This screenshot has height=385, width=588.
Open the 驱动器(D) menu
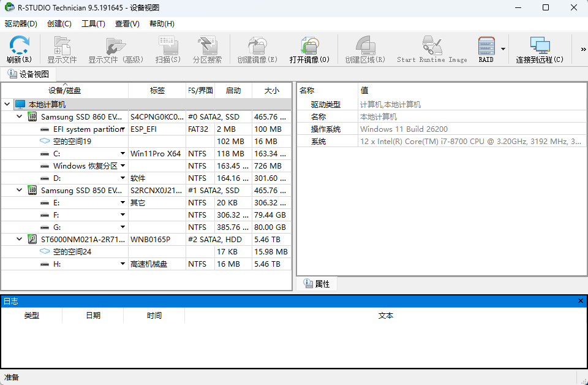coord(21,24)
